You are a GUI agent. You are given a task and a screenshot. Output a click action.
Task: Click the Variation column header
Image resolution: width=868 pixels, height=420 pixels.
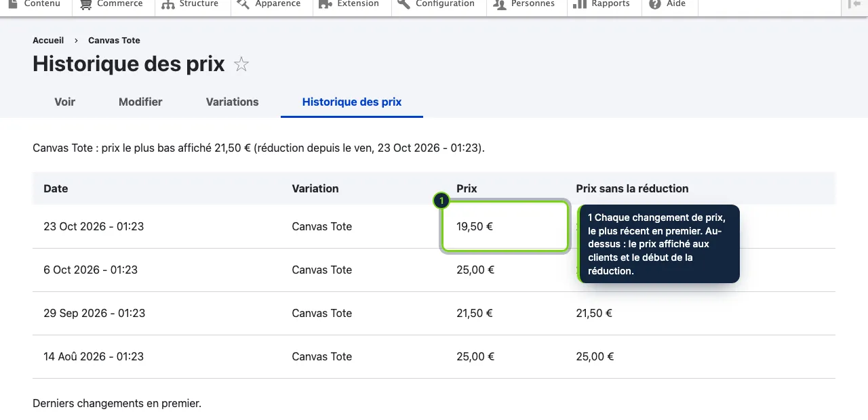point(315,189)
